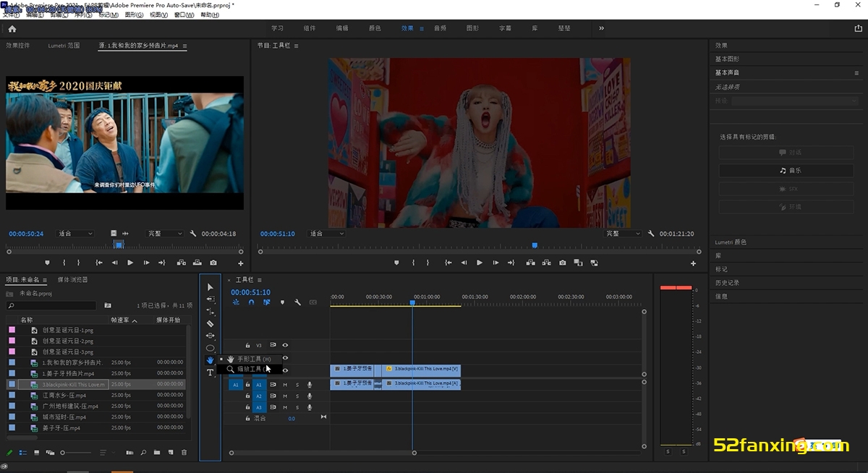The width and height of the screenshot is (868, 473).
Task: Click pink label swatch of 创意圣诞元旦-1.png
Action: [x=12, y=330]
